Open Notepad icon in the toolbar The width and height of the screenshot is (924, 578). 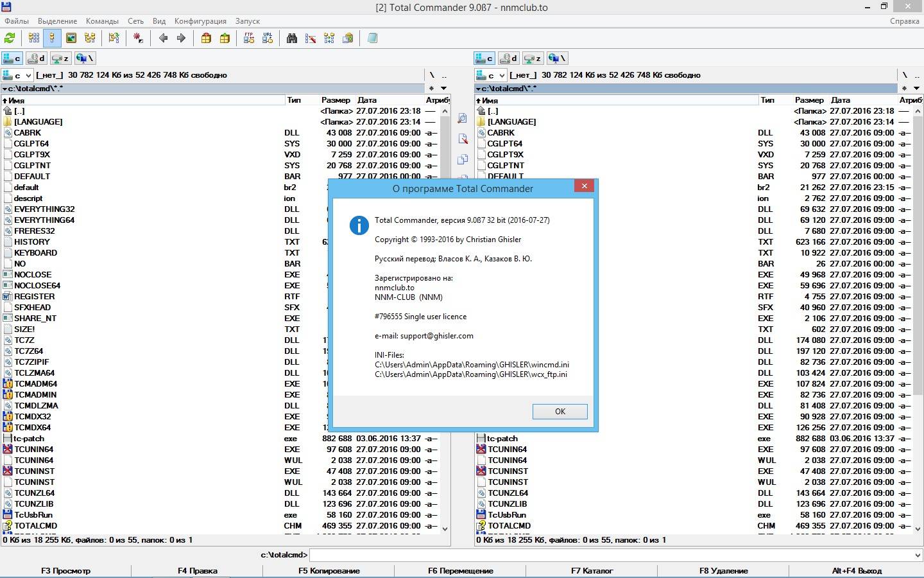[x=372, y=39]
